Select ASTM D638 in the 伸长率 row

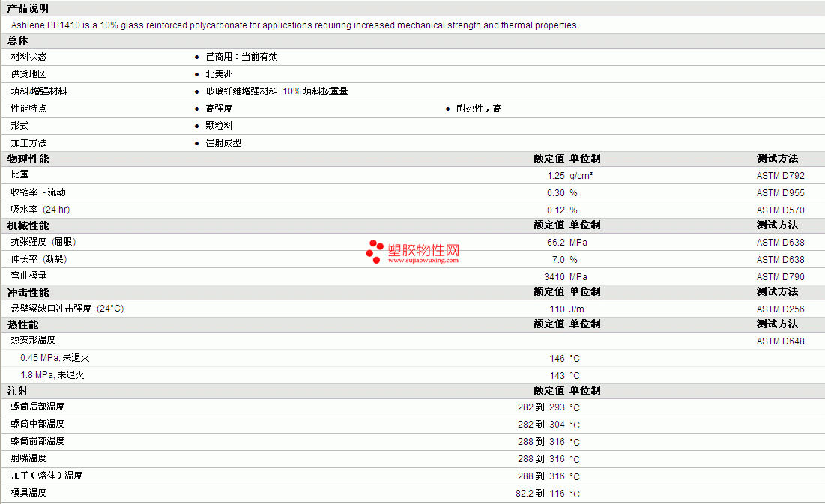(x=780, y=260)
